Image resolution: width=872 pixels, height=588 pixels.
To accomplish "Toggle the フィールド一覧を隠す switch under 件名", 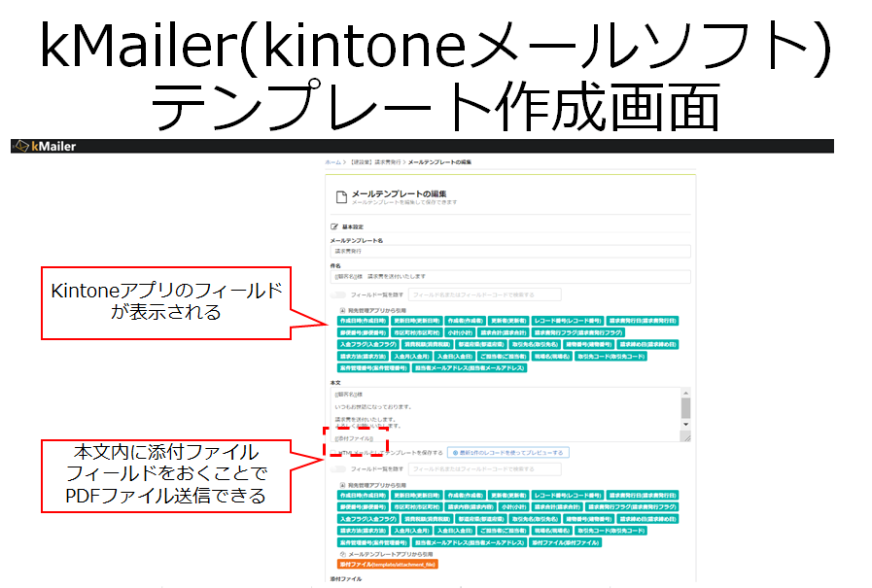I will click(x=336, y=294).
